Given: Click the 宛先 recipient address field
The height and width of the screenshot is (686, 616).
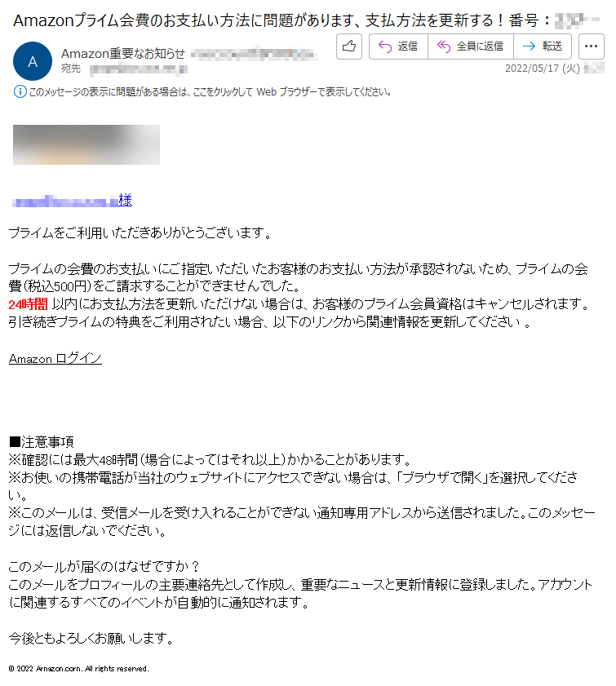Looking at the screenshot, I should [x=138, y=69].
